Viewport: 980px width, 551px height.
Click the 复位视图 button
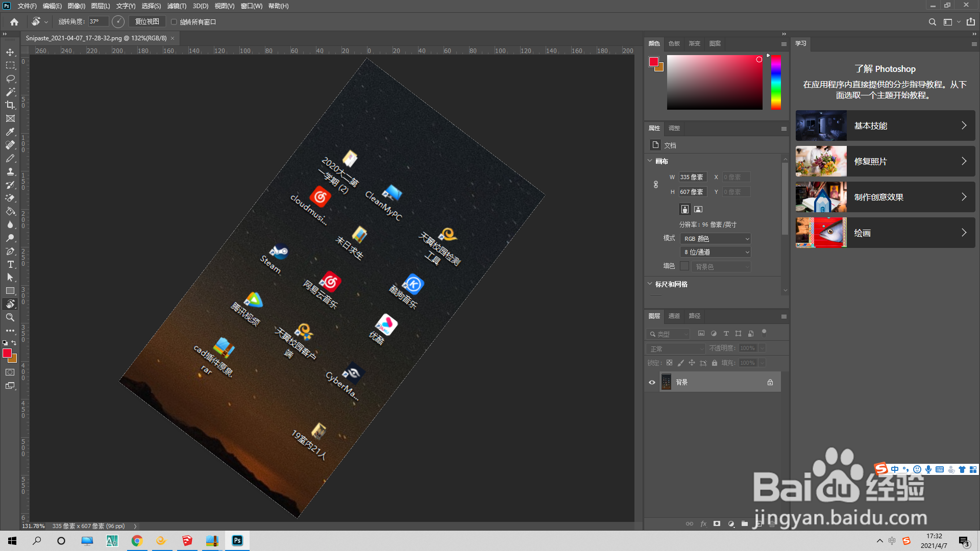(147, 22)
